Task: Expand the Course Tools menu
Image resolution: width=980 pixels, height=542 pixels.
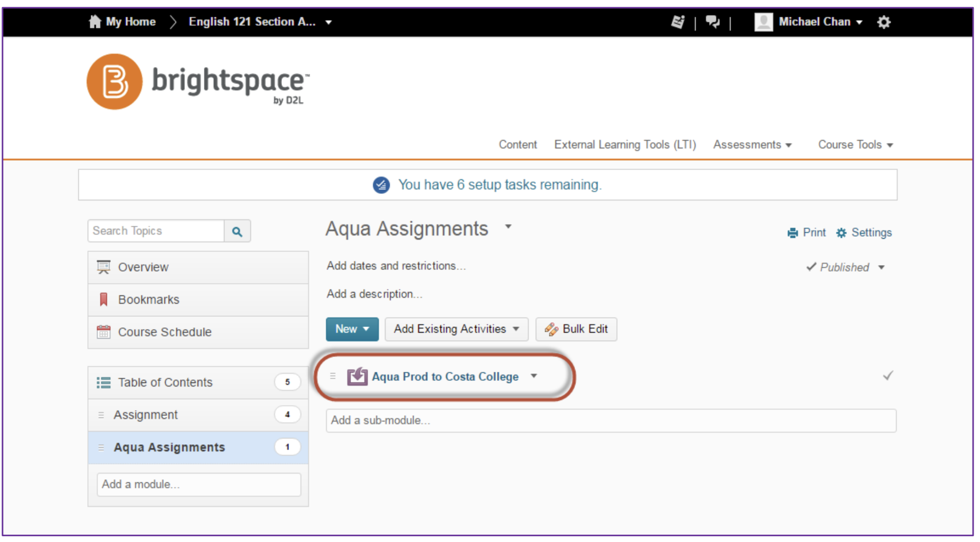Action: pos(855,145)
